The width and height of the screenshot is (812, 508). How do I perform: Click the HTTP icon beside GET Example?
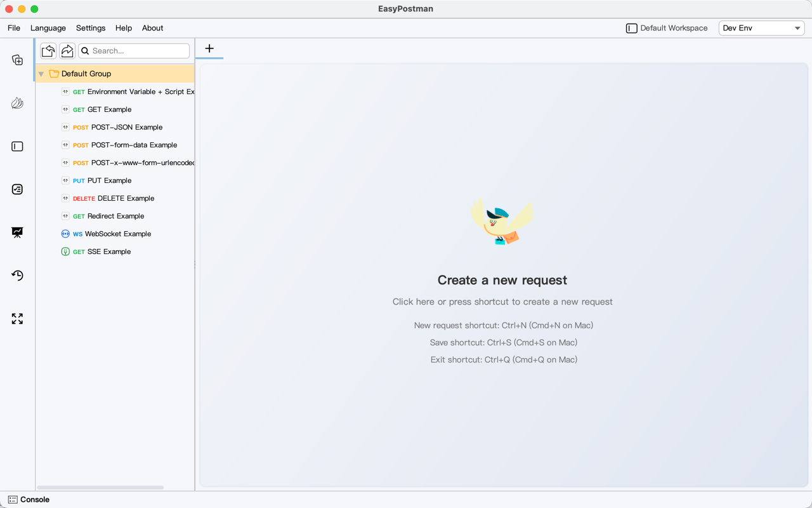pos(65,109)
